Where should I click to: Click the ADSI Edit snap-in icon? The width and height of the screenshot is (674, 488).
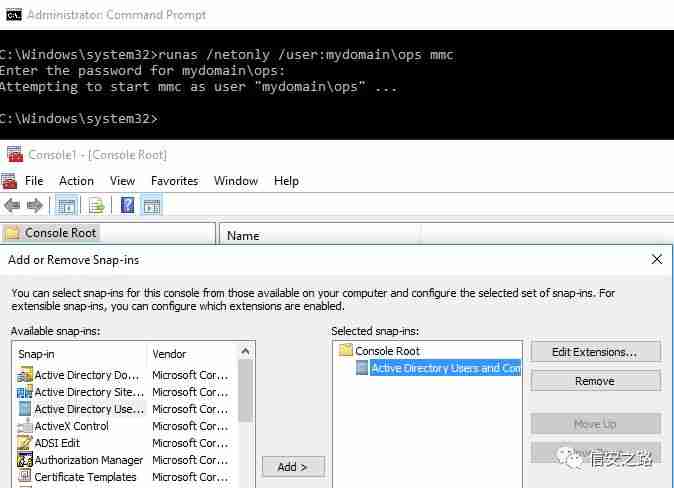click(25, 442)
